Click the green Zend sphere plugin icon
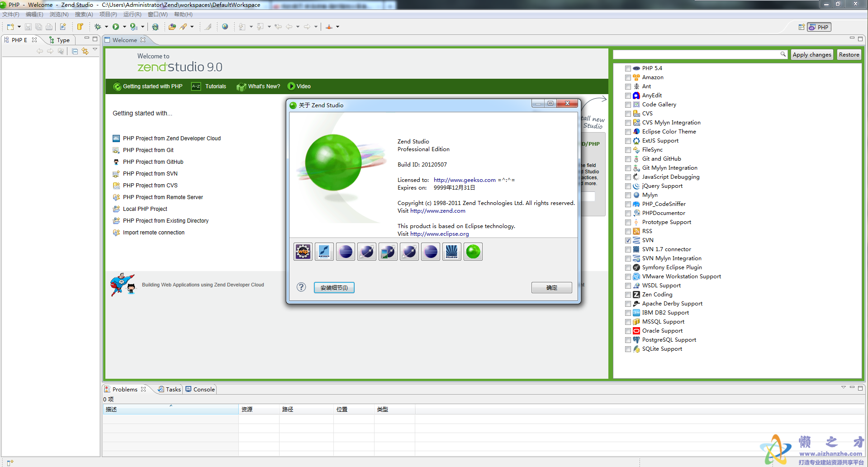868x467 pixels. click(x=473, y=252)
